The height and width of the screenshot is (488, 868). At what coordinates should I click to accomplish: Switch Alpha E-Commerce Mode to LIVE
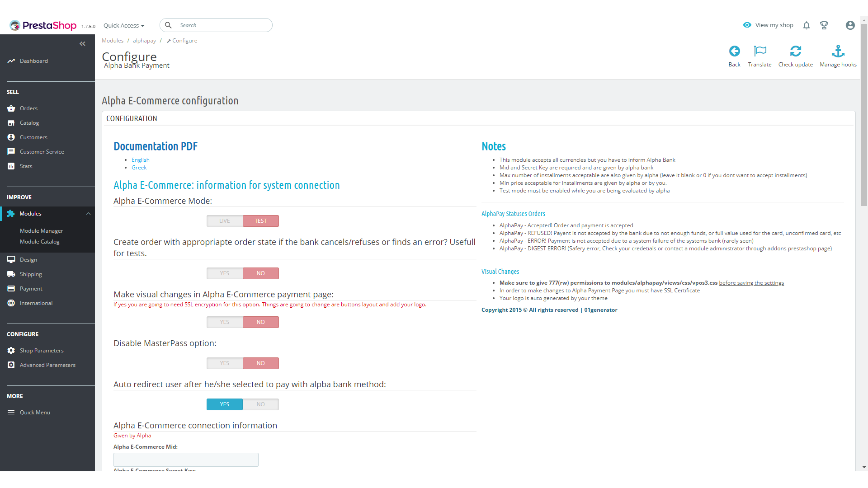click(225, 221)
